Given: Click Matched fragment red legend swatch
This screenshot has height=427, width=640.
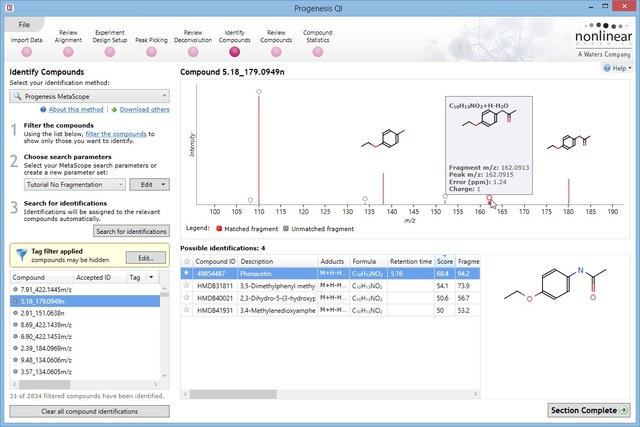Looking at the screenshot, I should pyautogui.click(x=219, y=229).
